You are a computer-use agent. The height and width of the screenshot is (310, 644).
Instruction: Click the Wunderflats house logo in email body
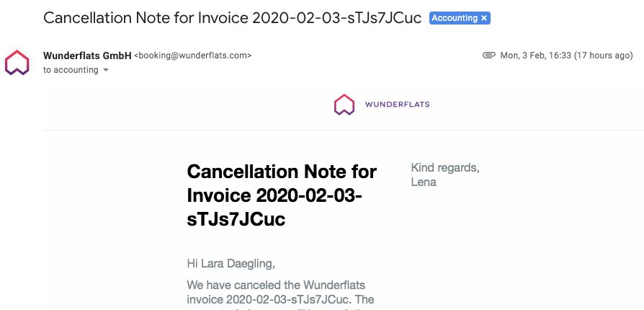[344, 105]
